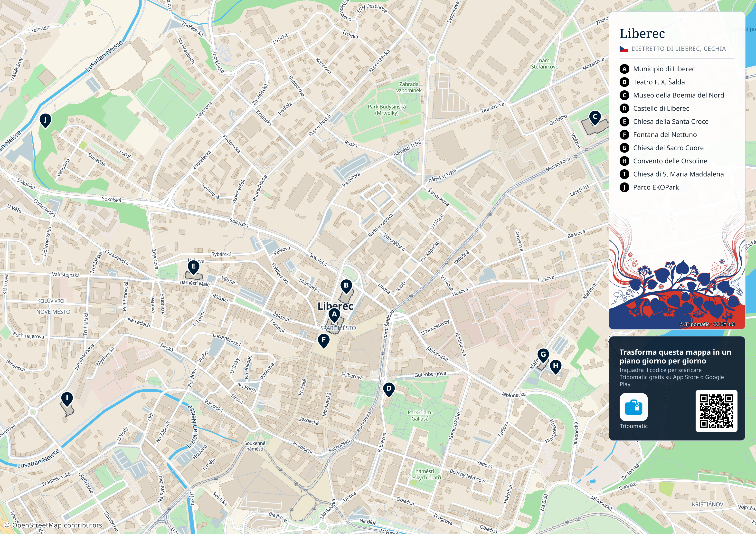
Task: Click legend badge C in the list
Action: pos(624,95)
